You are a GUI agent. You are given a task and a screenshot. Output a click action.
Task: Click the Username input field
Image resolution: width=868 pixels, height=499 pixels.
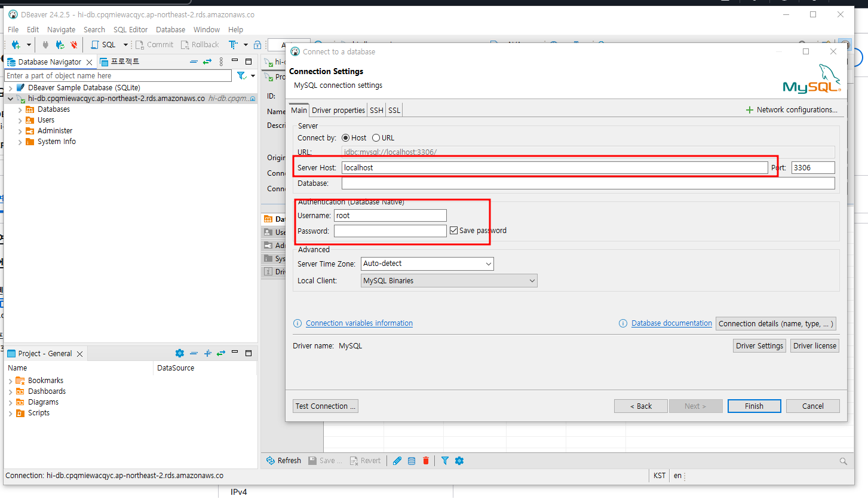pyautogui.click(x=390, y=215)
